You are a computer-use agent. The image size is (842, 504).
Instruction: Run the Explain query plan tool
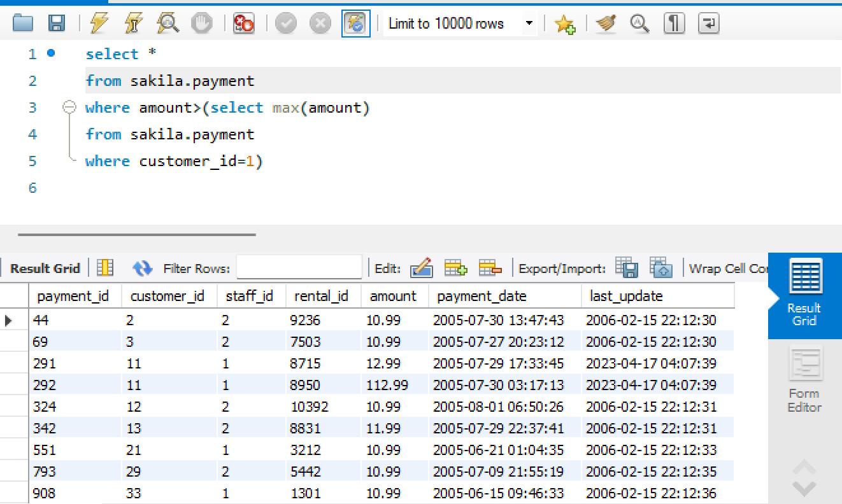(167, 23)
